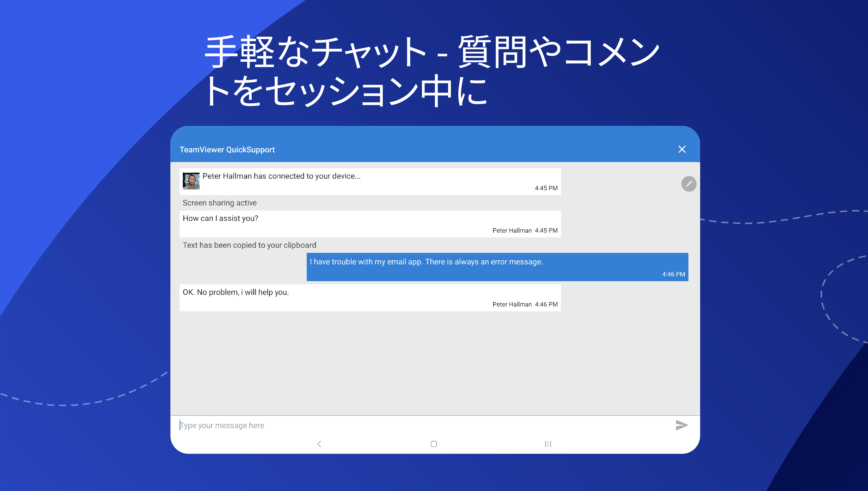Tap the Android back navigation arrow
The image size is (868, 491).
point(319,444)
